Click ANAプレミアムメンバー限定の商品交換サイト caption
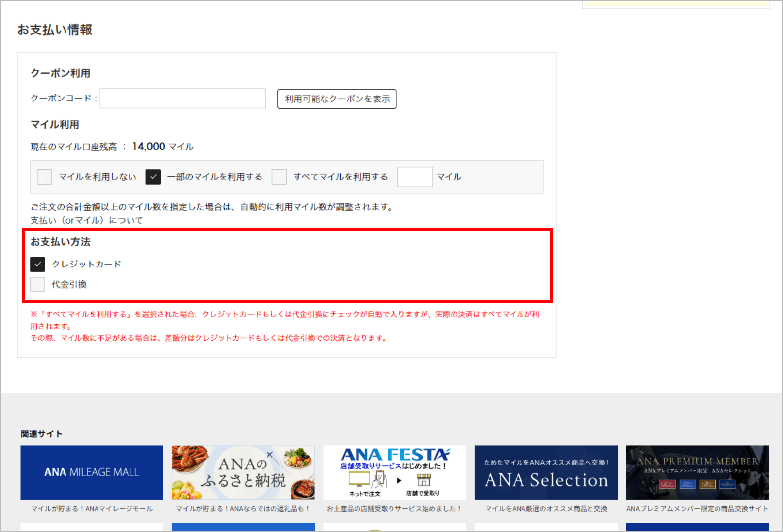This screenshot has width=783, height=532. (x=697, y=509)
